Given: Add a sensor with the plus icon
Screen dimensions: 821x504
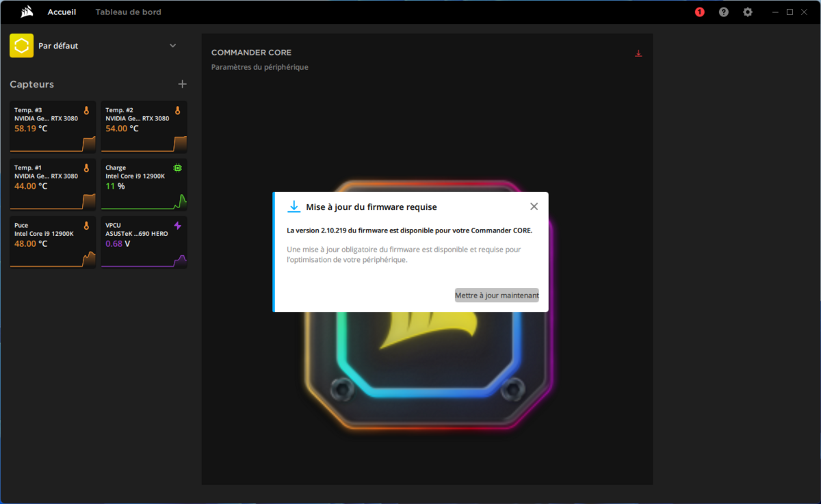Looking at the screenshot, I should 182,84.
